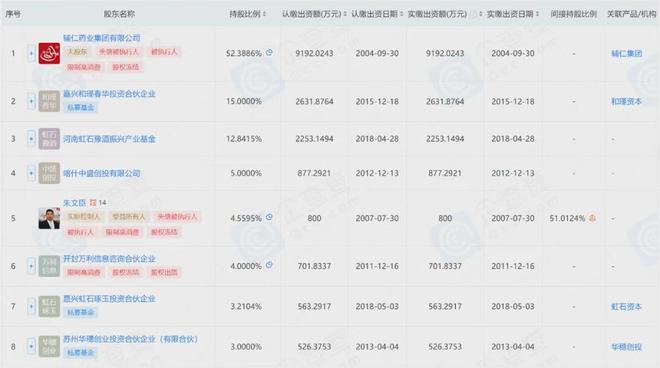
Task: Sort by 持股比例 column arrows
Action: pyautogui.click(x=264, y=14)
